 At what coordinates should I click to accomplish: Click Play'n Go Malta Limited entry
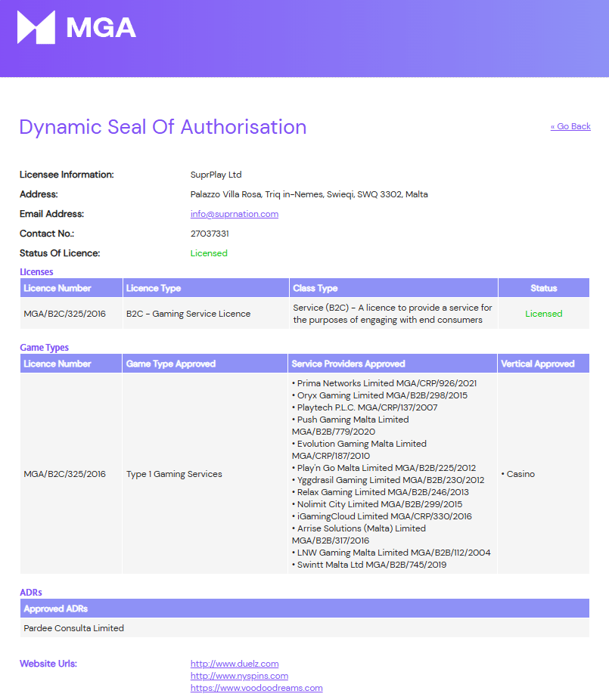[x=384, y=468]
